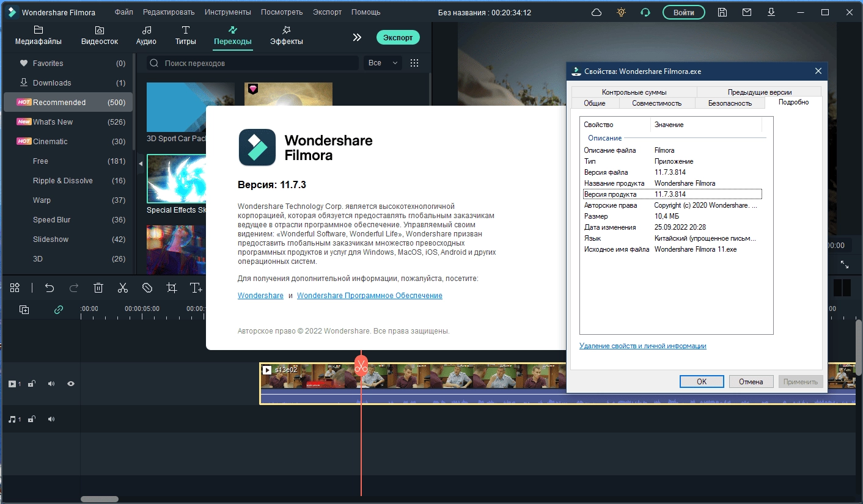Delete selected clip with trash icon
Screen dimensions: 863x504
click(x=98, y=288)
